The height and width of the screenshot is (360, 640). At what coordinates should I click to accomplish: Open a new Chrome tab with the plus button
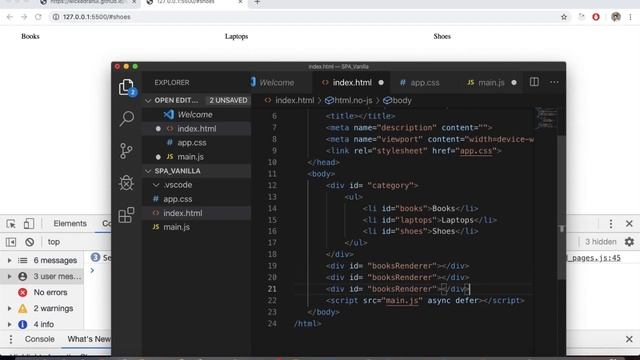257,2
